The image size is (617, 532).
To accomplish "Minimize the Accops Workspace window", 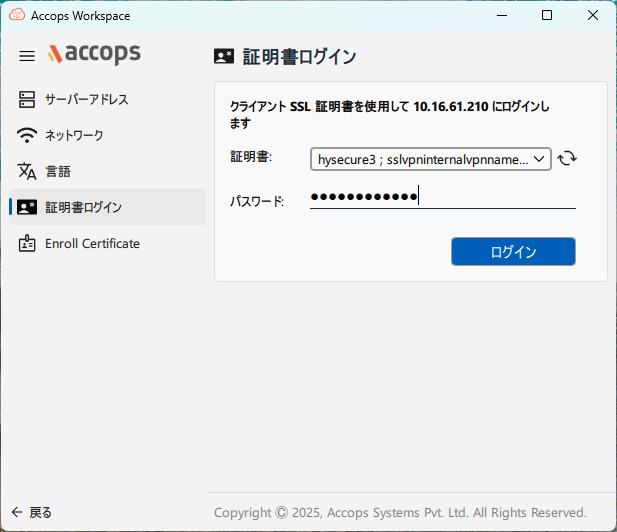I will [502, 15].
